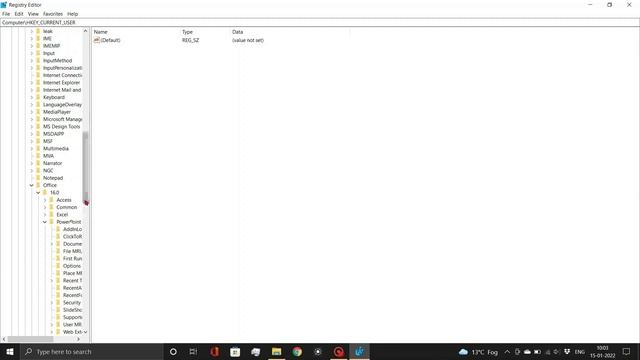Select the (Default) registry value

click(110, 40)
